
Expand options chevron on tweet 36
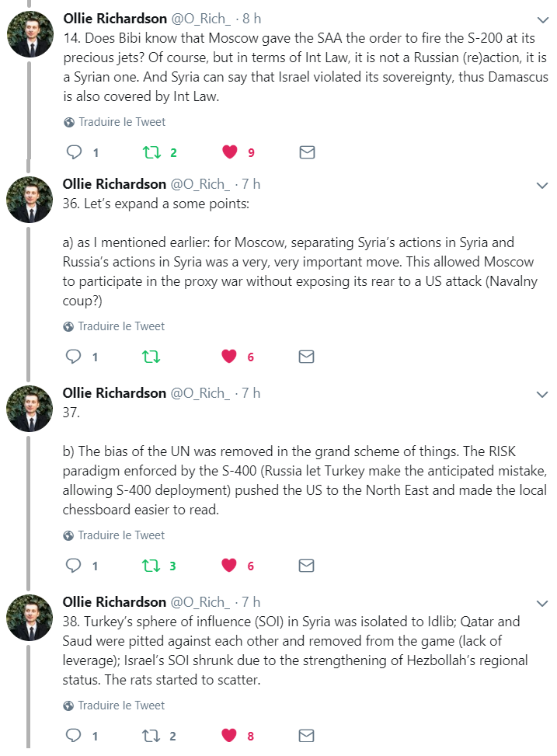point(542,185)
